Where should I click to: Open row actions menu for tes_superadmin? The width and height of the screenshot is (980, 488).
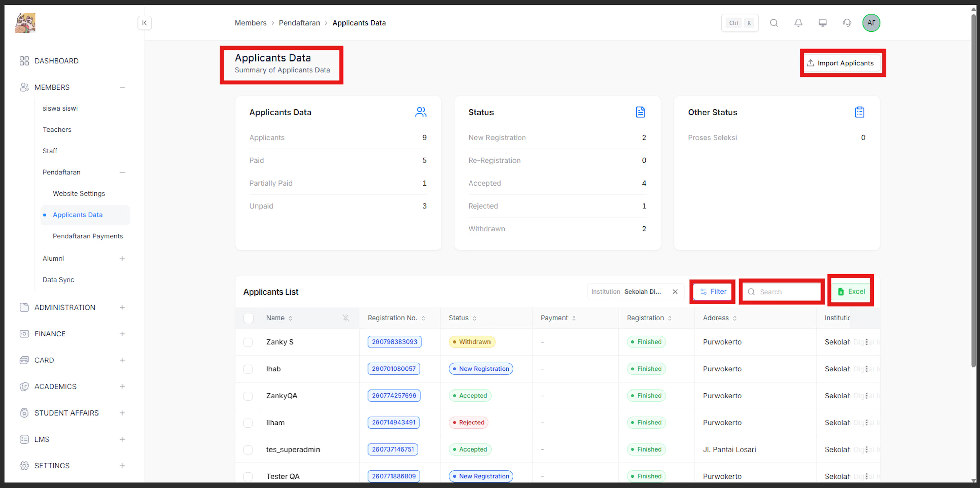867,449
